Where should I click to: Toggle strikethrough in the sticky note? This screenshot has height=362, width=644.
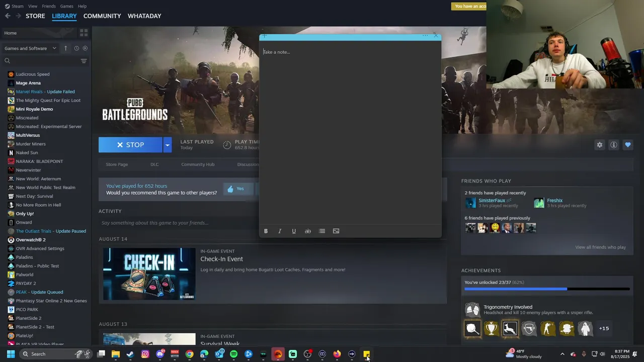(x=308, y=231)
